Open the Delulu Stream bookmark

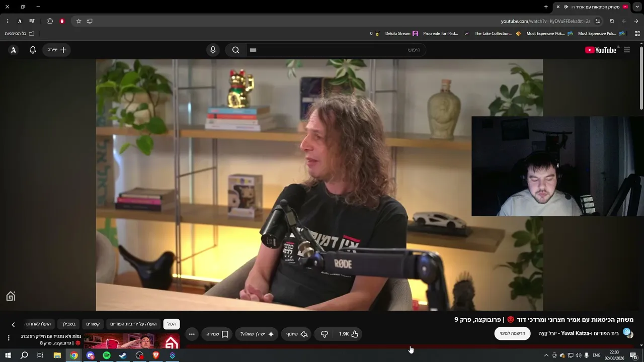[x=401, y=34]
